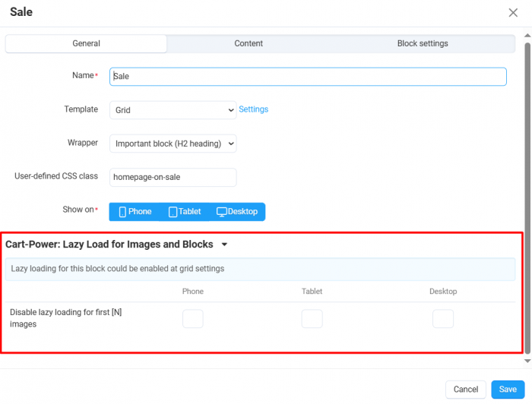This screenshot has height=404, width=532.
Task: Click Phone field for disabling lazy loading
Action: (x=193, y=319)
